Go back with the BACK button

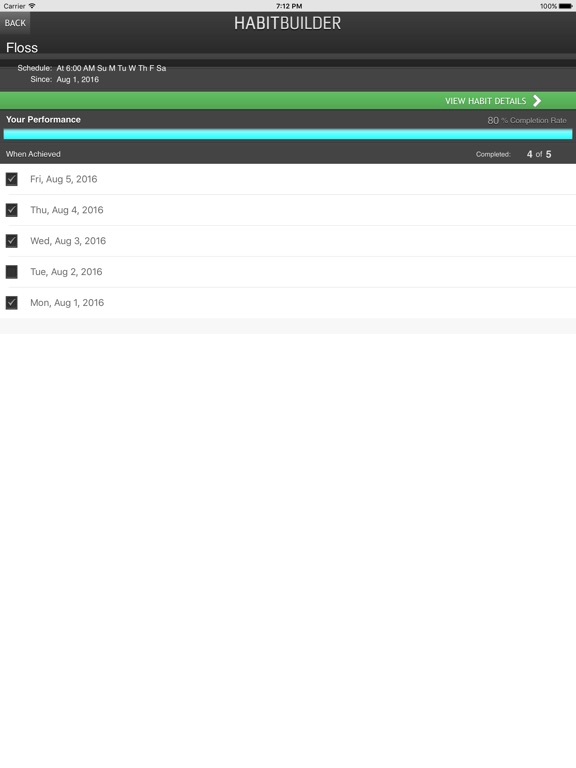click(15, 23)
